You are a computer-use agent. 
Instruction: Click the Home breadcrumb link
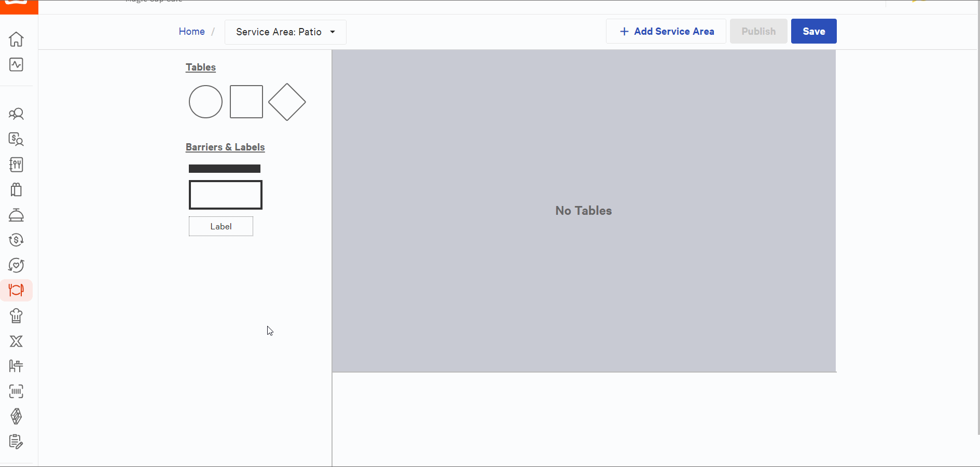tap(191, 32)
